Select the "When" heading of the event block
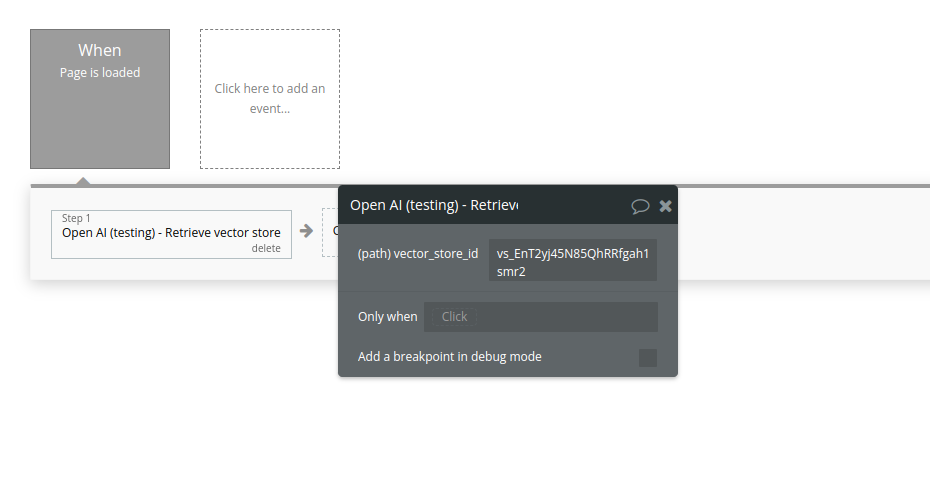 pyautogui.click(x=100, y=50)
